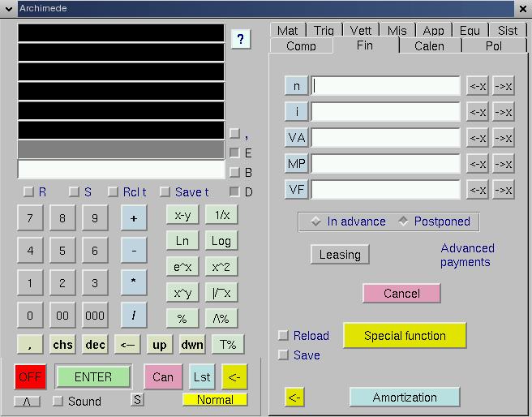The height and width of the screenshot is (417, 532).
Task: Click the question mark help button
Action: pos(240,39)
